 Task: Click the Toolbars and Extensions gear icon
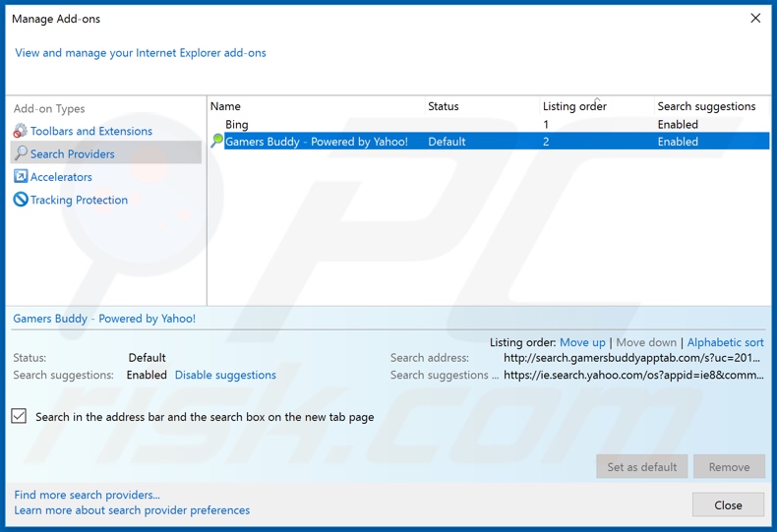pyautogui.click(x=21, y=131)
